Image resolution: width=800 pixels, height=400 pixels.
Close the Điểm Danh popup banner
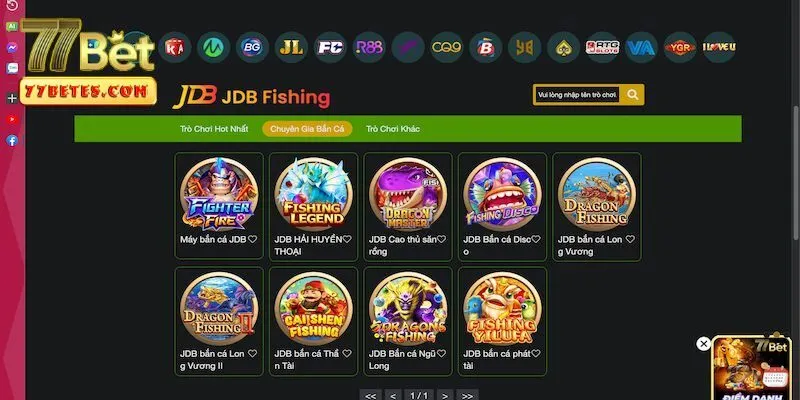pyautogui.click(x=704, y=343)
